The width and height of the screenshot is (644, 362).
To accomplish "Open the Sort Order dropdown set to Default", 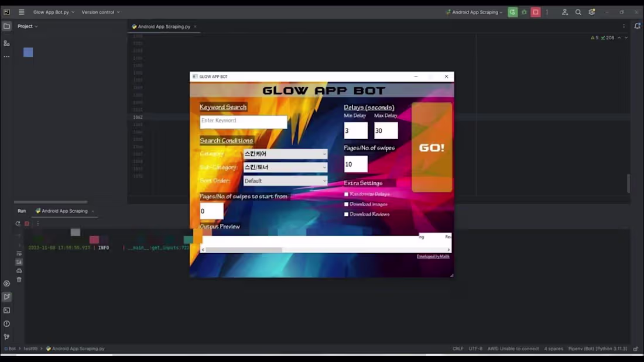I will 286,181.
